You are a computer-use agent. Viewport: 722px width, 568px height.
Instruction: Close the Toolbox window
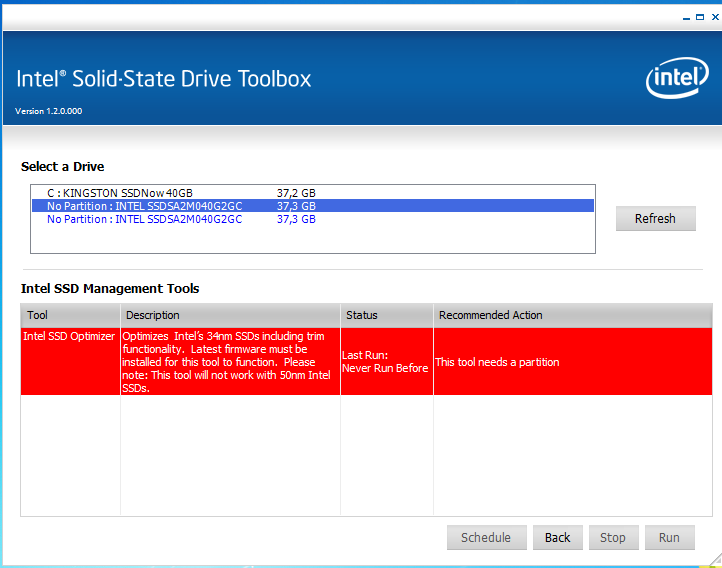tap(715, 17)
